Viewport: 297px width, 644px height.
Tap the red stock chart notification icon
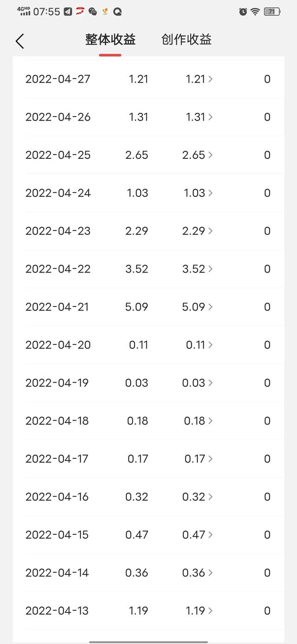tap(80, 12)
